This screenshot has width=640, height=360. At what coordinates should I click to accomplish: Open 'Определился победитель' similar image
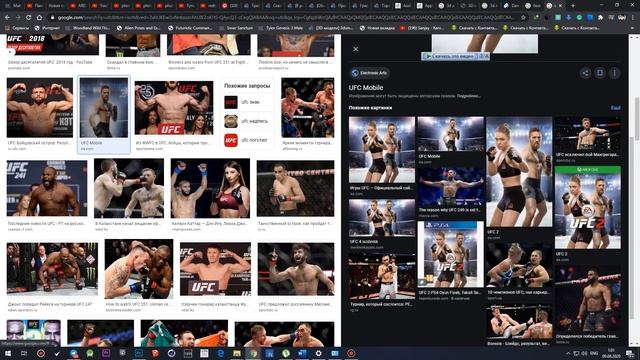point(588,299)
